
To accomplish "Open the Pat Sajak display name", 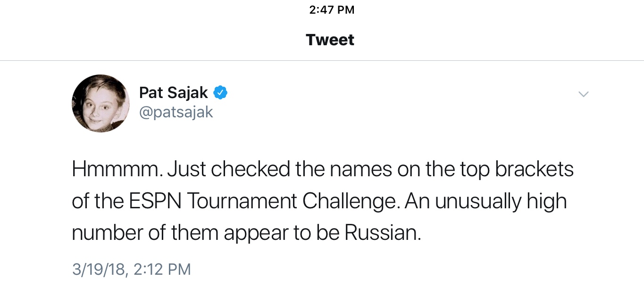I will [x=173, y=93].
